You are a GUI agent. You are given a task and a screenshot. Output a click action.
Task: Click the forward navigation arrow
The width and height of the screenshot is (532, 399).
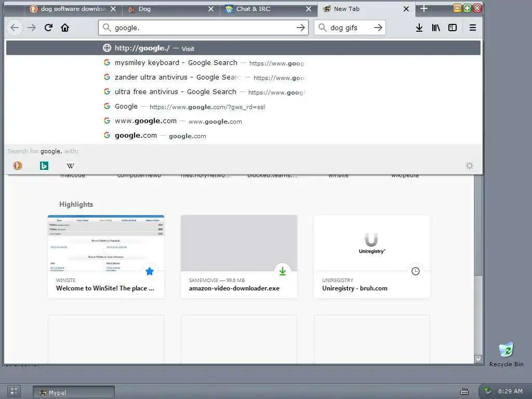click(32, 28)
